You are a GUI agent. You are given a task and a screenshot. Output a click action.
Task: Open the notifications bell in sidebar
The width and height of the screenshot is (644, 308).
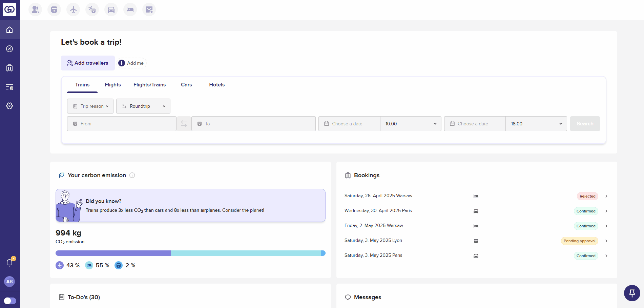[9, 263]
